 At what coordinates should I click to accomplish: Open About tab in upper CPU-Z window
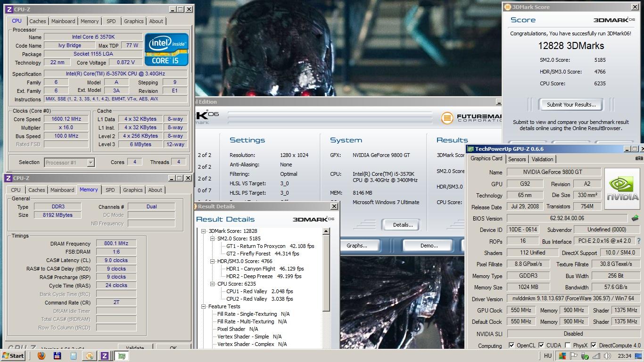(x=156, y=21)
